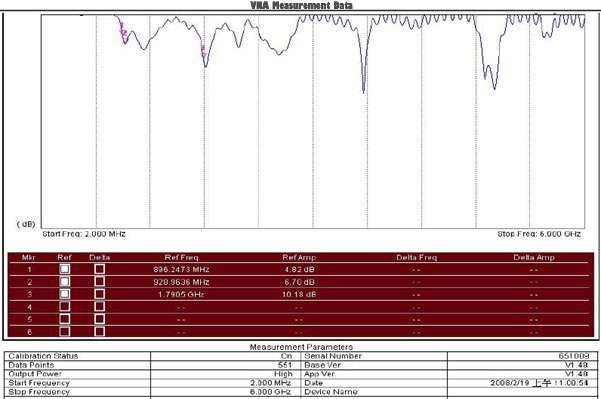601x399 pixels.
Task: Enable the Delta checkbox for marker 5
Action: [x=100, y=319]
